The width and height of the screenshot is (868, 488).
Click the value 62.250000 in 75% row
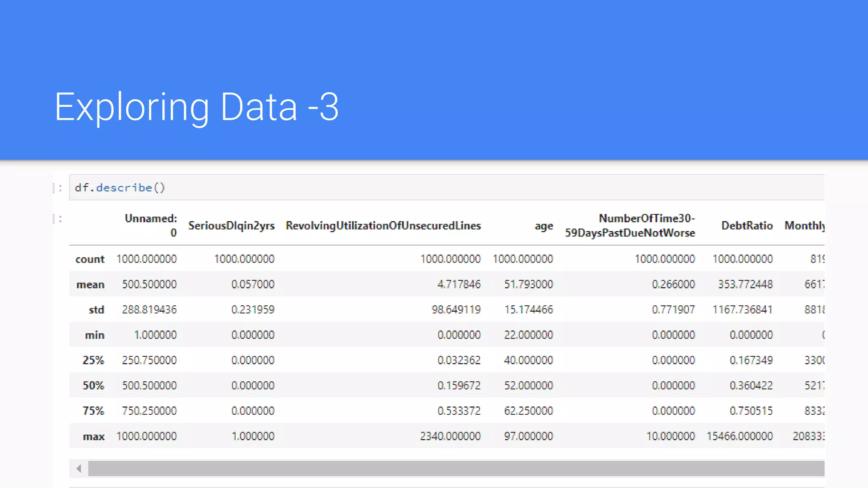(x=529, y=410)
